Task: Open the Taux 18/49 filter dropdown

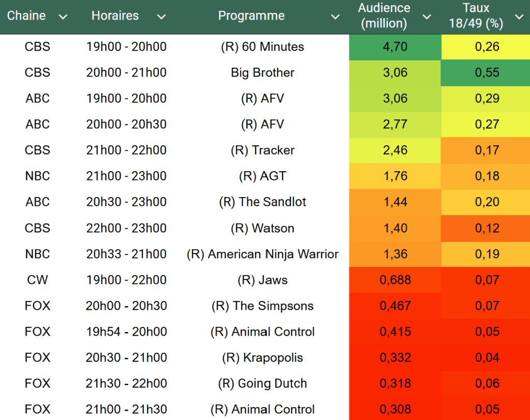Action: point(519,17)
